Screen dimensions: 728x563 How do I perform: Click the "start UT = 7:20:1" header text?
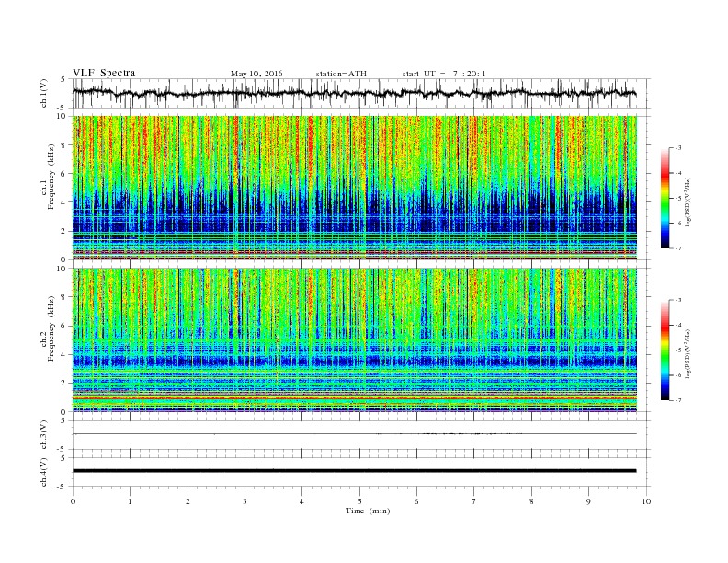(x=444, y=74)
